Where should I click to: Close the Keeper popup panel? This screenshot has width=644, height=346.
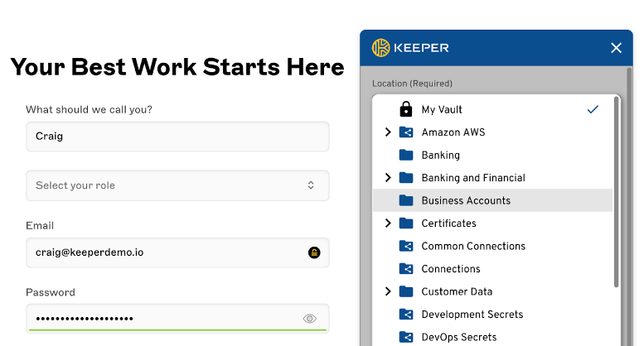(x=616, y=48)
